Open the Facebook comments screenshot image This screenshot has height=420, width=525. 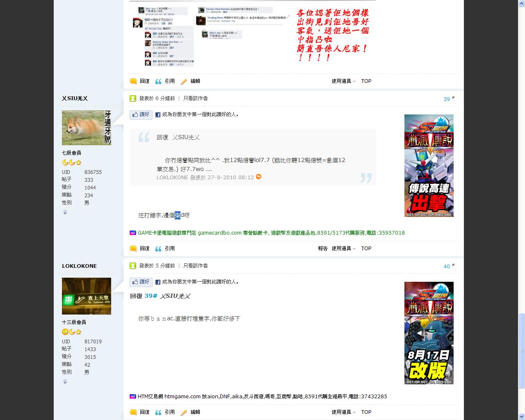tap(253, 34)
